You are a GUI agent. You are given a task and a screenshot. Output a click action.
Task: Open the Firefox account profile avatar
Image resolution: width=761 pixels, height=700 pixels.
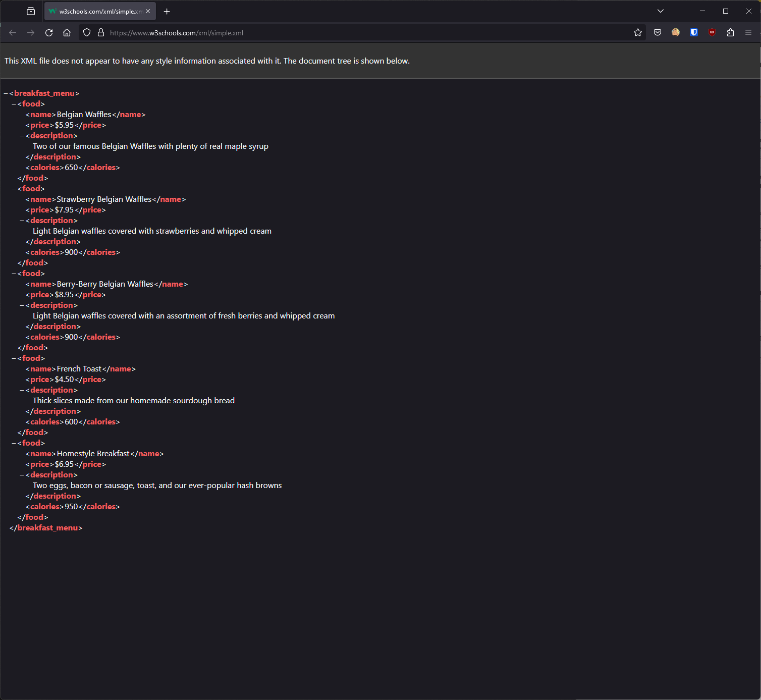point(676,32)
